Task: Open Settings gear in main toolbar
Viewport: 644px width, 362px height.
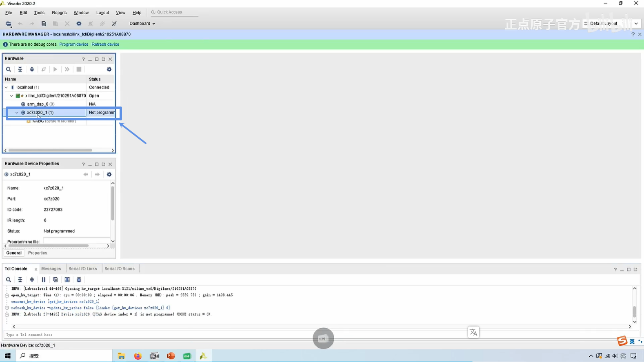Action: point(79,24)
